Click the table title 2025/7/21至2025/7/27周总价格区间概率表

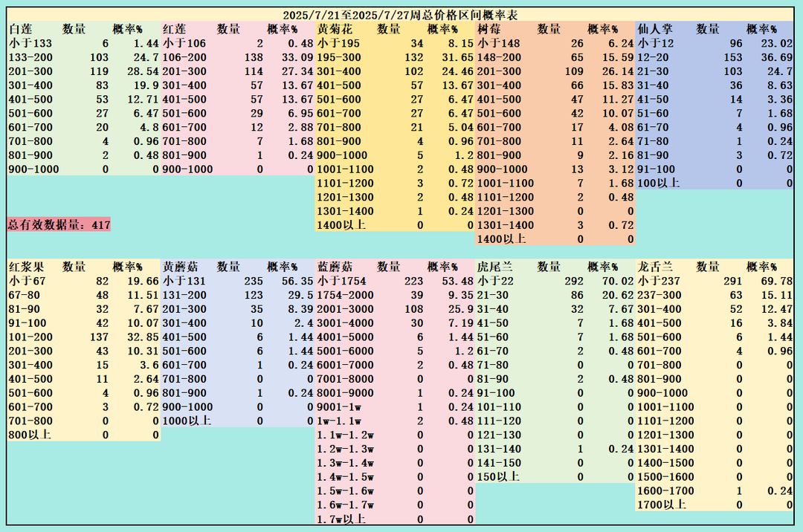pyautogui.click(x=400, y=15)
